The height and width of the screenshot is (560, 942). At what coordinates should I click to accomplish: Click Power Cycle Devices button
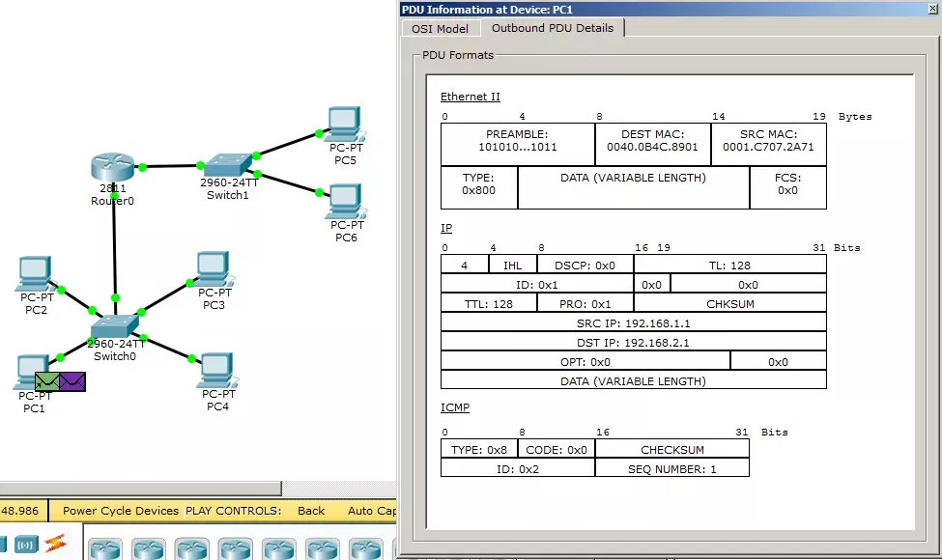[121, 511]
